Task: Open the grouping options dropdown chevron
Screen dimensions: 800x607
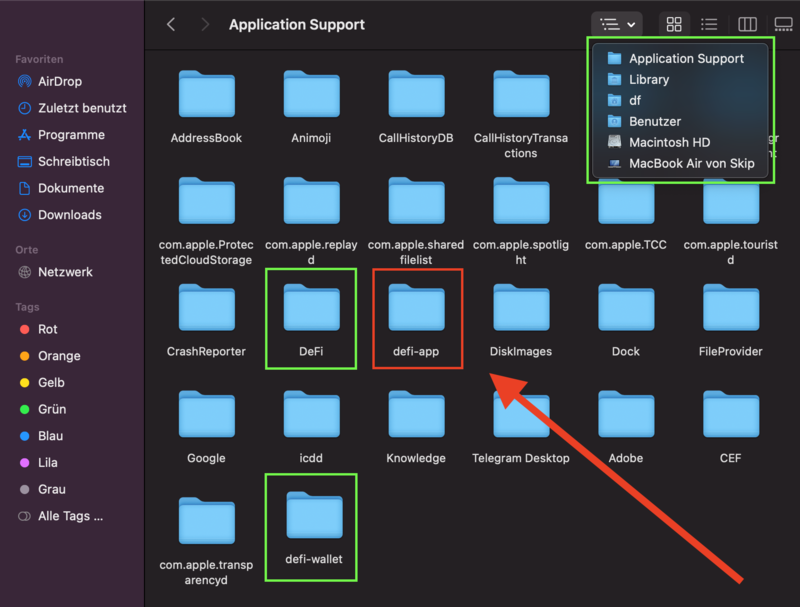Action: (631, 24)
